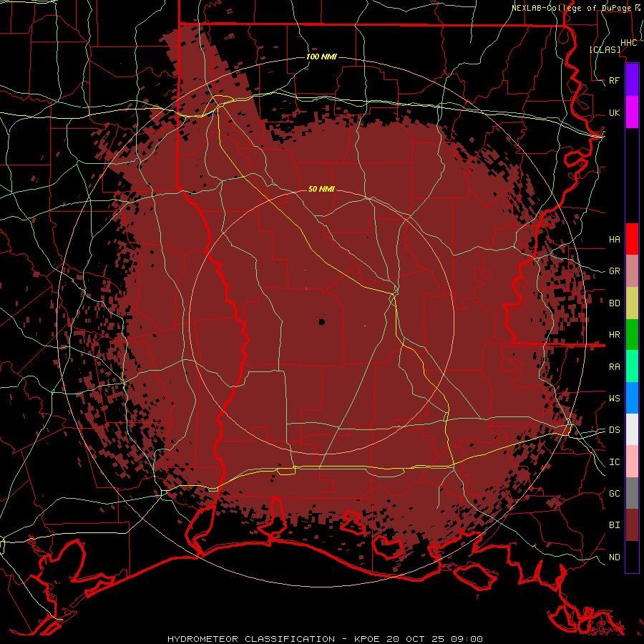Click the RA light green legend swatch

(632, 366)
